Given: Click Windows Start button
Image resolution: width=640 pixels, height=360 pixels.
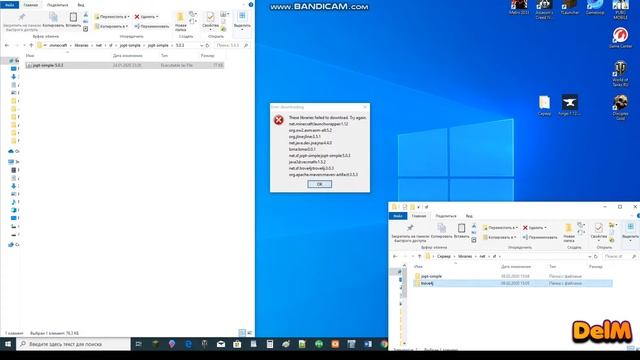Looking at the screenshot, I should tap(8, 344).
